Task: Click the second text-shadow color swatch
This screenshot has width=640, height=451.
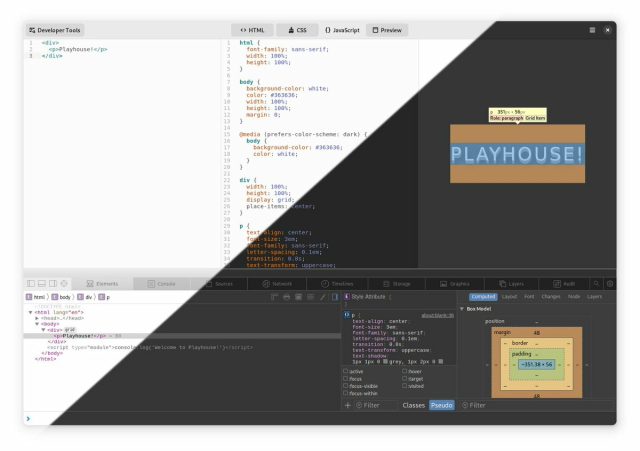Action: point(440,361)
